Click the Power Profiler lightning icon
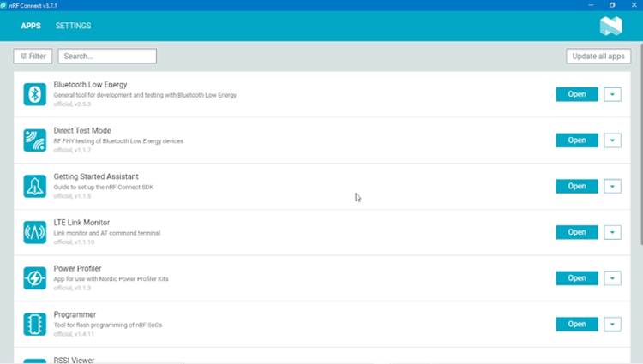The width and height of the screenshot is (643, 364). (35, 278)
